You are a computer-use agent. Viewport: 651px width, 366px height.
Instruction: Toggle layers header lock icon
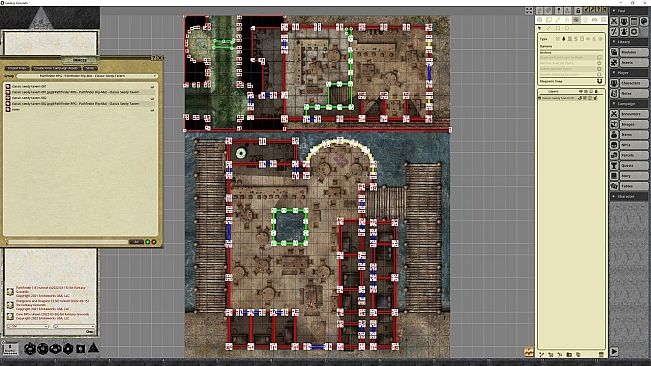[597, 91]
